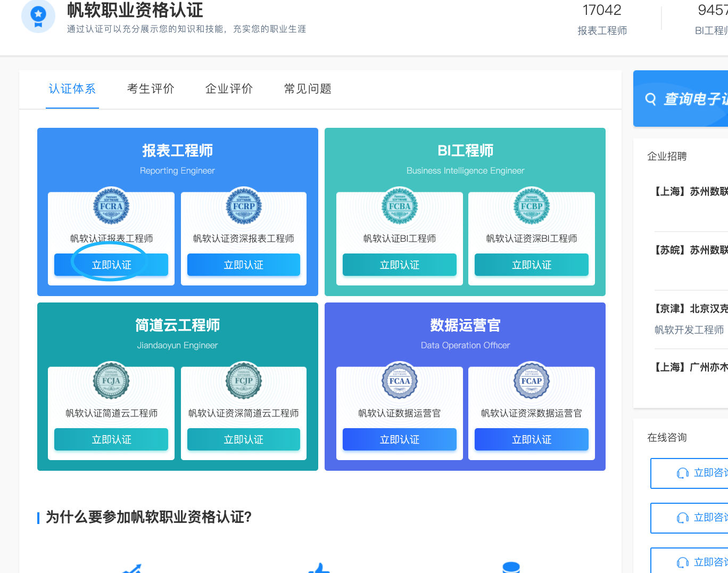Viewport: 728px width, 573px height.
Task: Click the 帆软开发工程师 position text
Action: point(689,330)
